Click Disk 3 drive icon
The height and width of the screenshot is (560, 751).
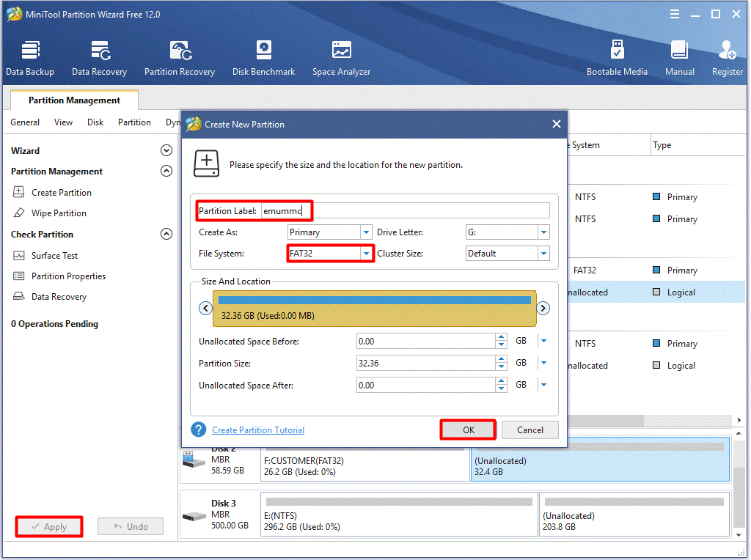click(194, 516)
